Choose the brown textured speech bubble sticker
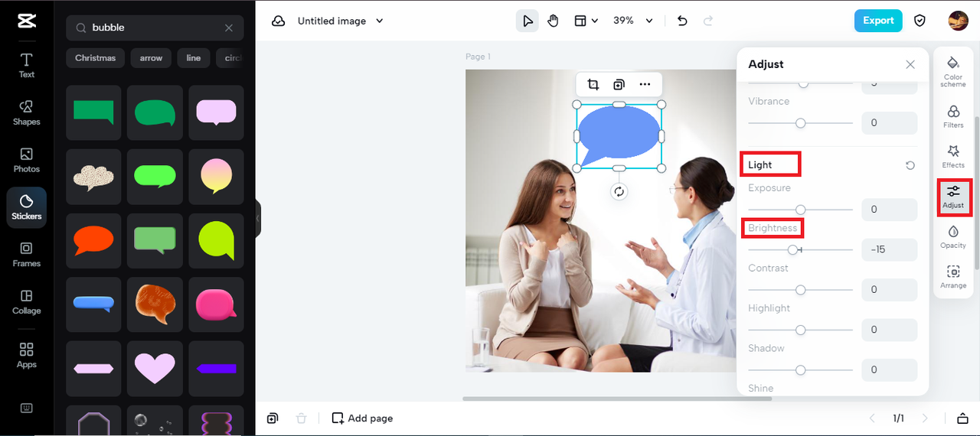Screen dimensions: 980x436 pos(155,304)
